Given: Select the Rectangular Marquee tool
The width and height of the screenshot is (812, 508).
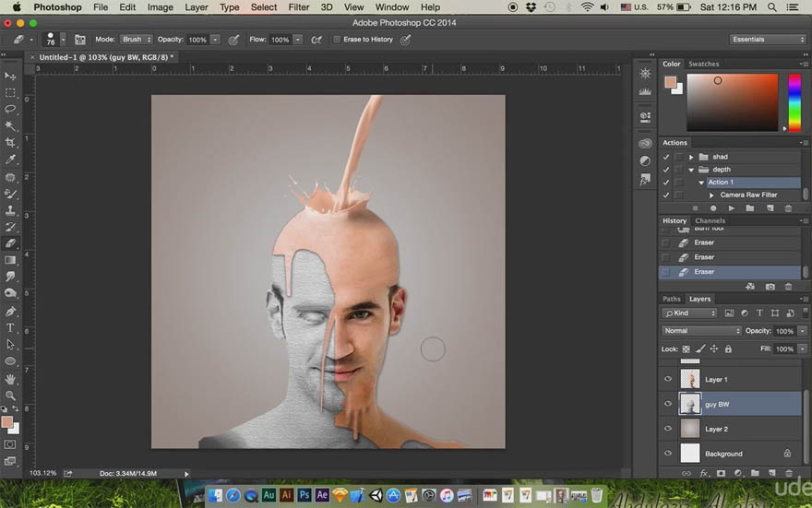Looking at the screenshot, I should (10, 92).
